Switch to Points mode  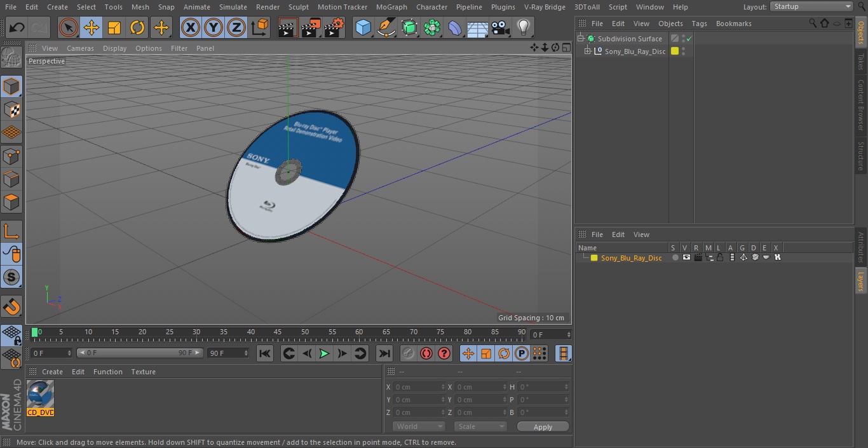pyautogui.click(x=11, y=156)
